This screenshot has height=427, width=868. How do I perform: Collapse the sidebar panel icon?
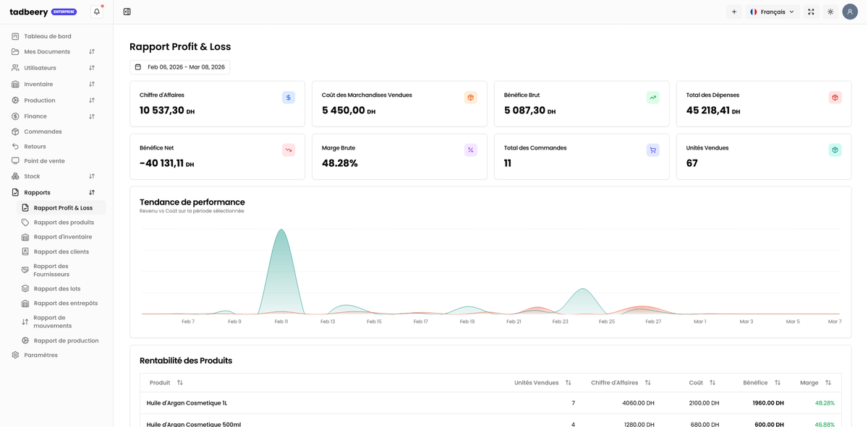pyautogui.click(x=127, y=12)
